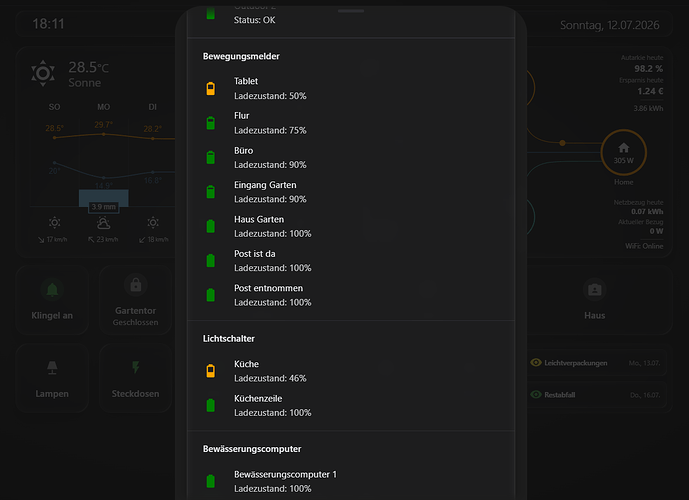Click the date Sonntag, 12.07.2026
Image resolution: width=689 pixels, height=500 pixels.
(609, 25)
